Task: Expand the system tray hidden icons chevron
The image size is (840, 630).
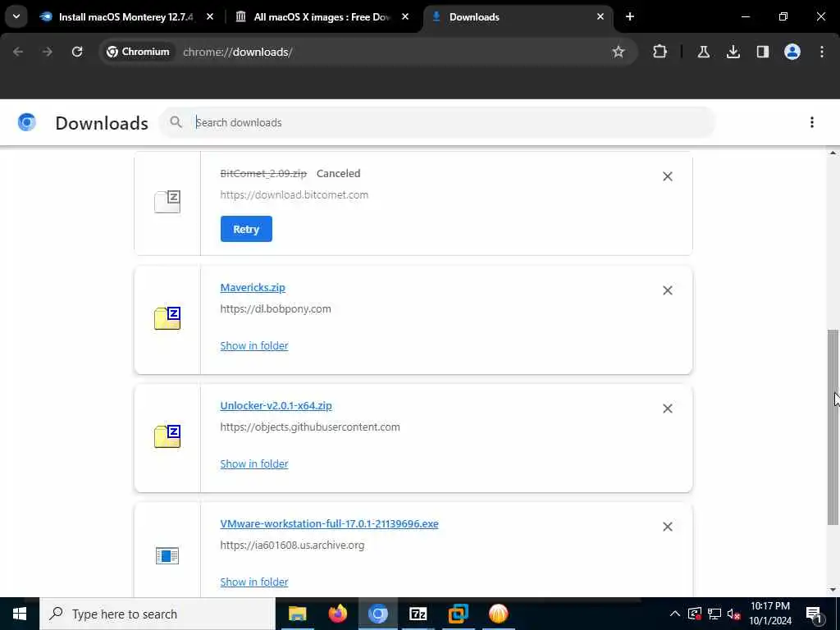Action: [x=675, y=614]
